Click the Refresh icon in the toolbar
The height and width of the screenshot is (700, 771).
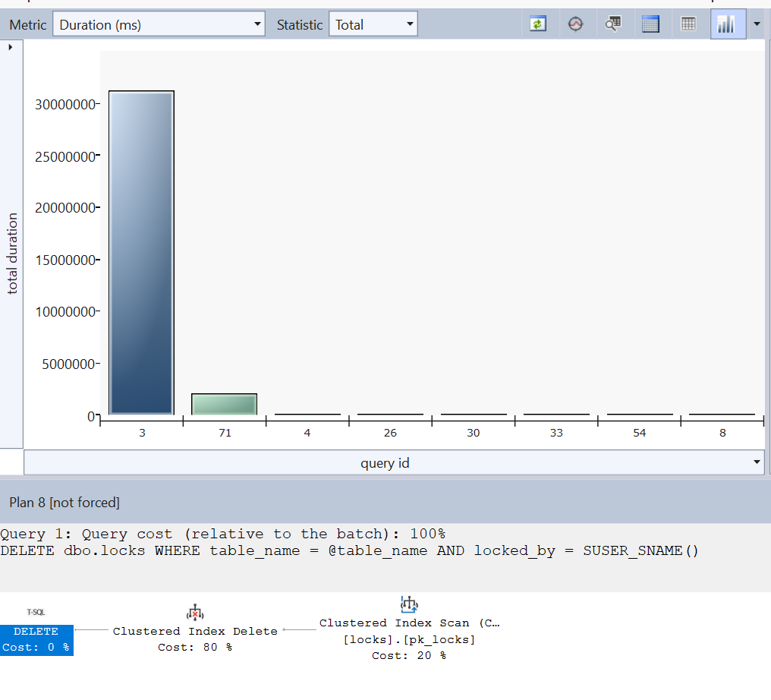coord(538,24)
